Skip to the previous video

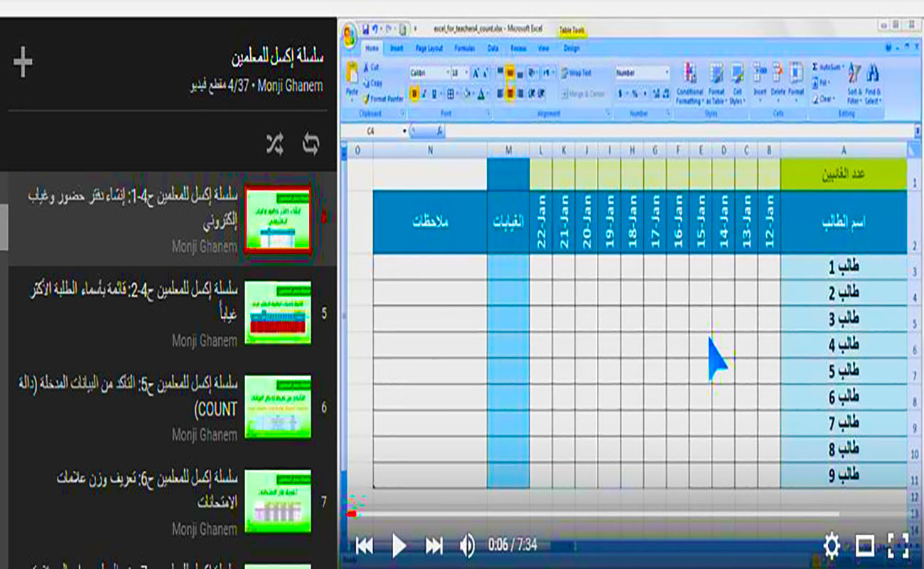[x=364, y=546]
